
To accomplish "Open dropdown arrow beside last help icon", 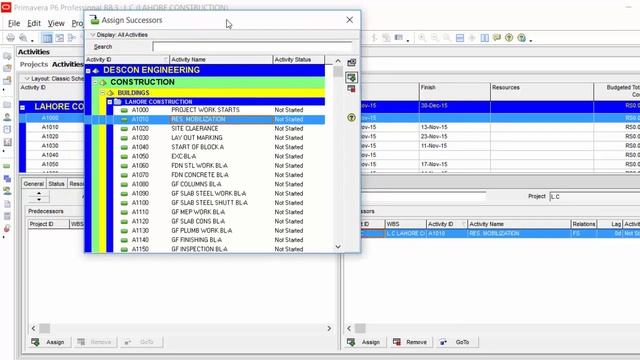I will pos(531,40).
